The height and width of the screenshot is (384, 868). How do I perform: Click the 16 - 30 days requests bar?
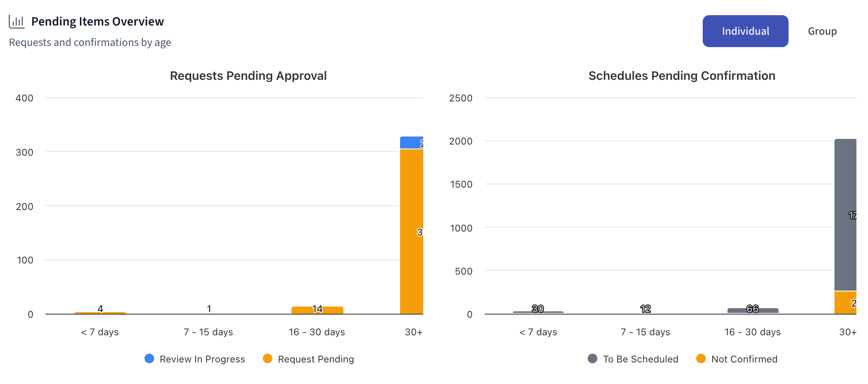317,311
